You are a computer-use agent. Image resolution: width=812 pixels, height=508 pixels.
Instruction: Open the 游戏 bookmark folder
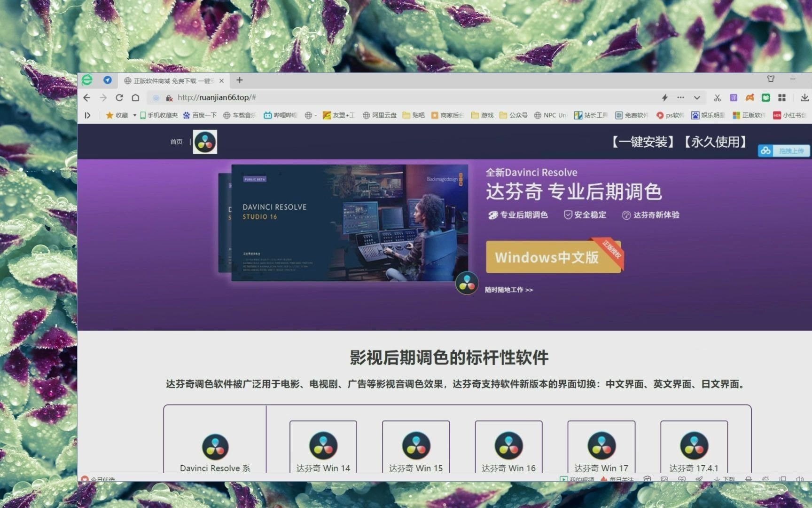(x=482, y=115)
